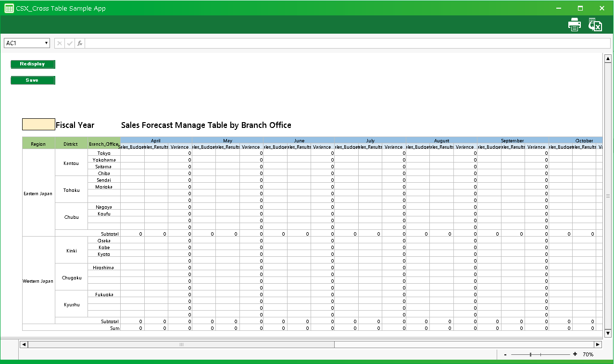
Task: Click the formula bar confirm checkmark icon
Action: point(70,43)
